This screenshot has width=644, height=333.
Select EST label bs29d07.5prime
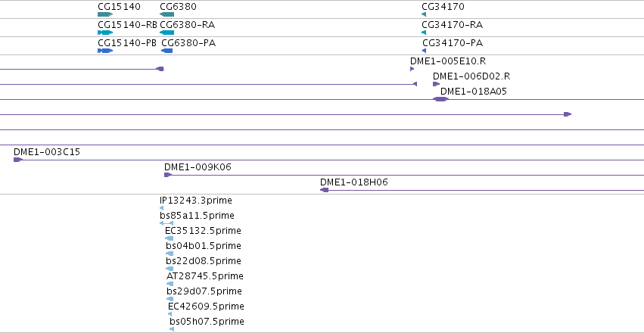click(204, 291)
